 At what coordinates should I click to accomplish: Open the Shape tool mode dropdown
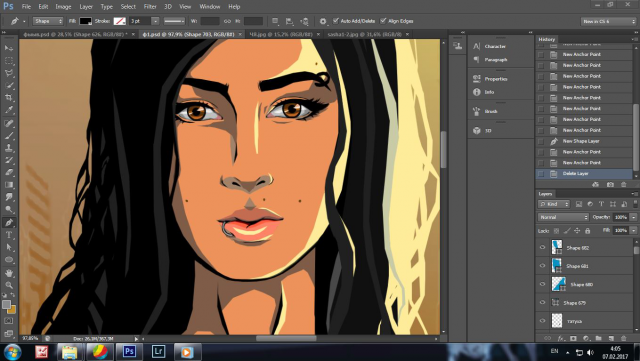48,21
